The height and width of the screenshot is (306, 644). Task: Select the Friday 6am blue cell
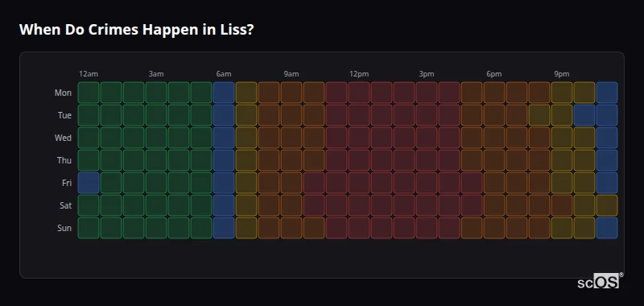[x=224, y=183]
